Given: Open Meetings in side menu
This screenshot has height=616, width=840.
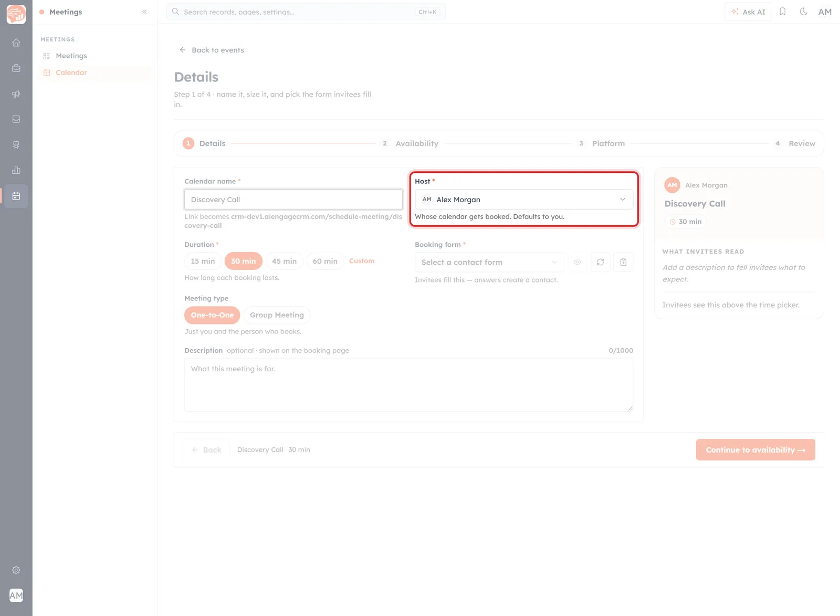Looking at the screenshot, I should tap(94, 56).
